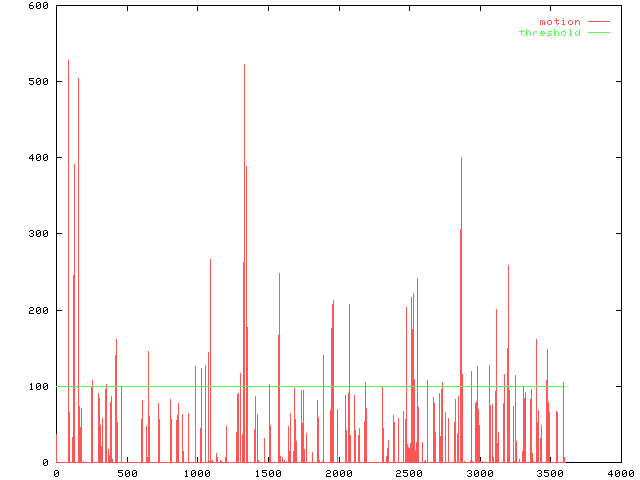Click the 2000 label on the x-axis

[x=339, y=473]
